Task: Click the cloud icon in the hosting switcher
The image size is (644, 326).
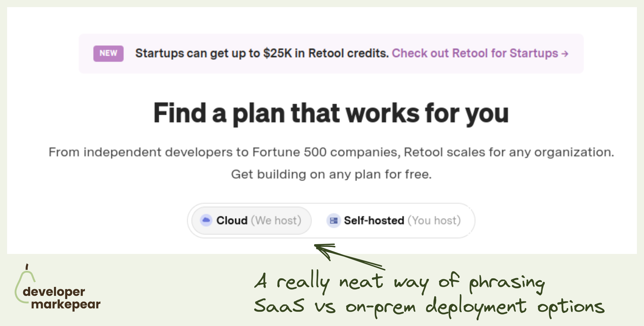Action: 206,220
